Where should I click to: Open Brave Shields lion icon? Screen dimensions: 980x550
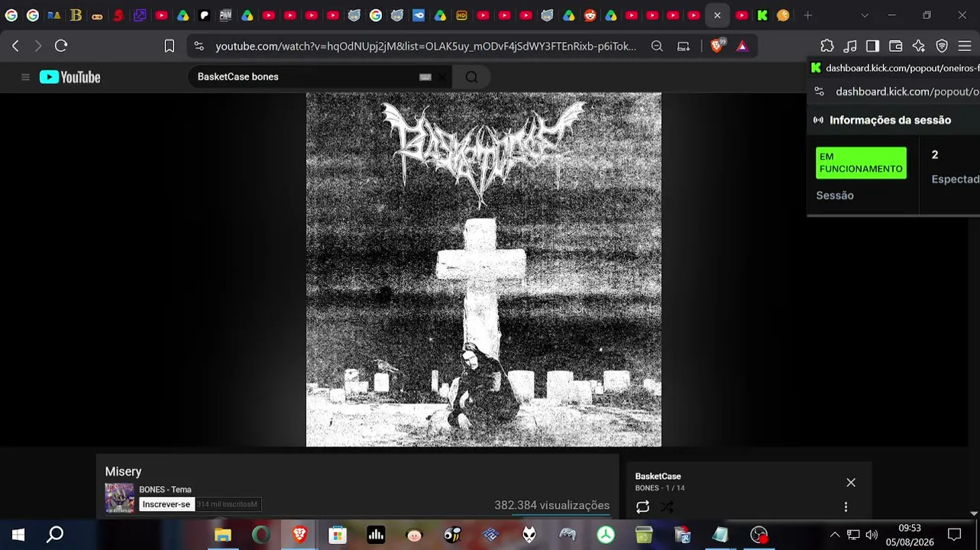click(x=716, y=46)
